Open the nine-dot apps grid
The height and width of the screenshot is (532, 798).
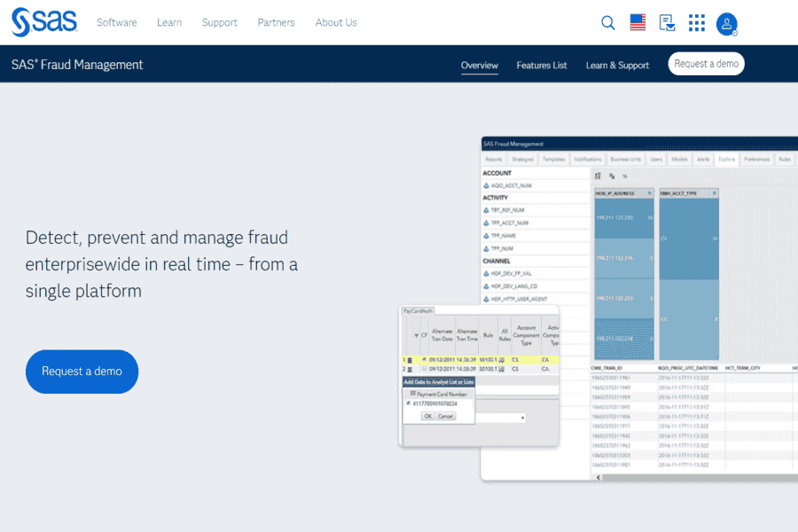click(696, 23)
